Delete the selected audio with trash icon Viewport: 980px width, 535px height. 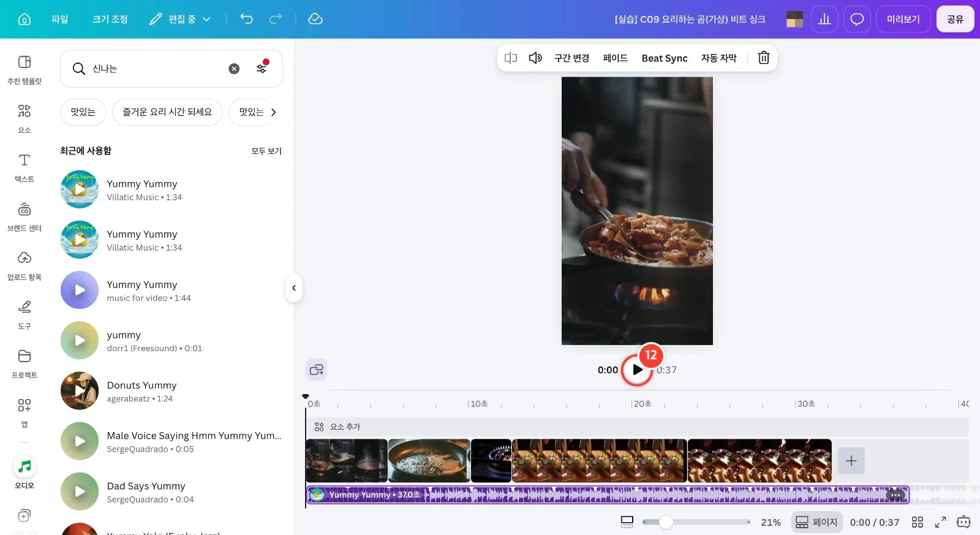764,58
